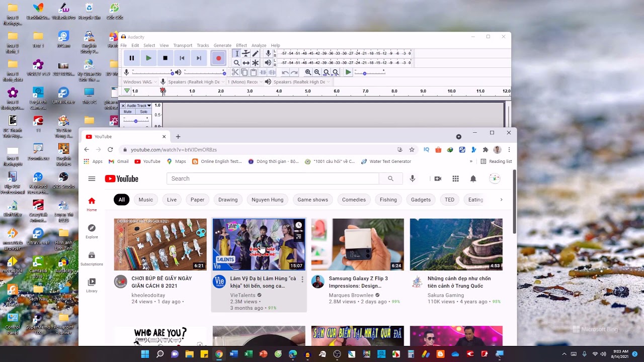Click Audacity Undo arrow
644x362 pixels.
285,72
